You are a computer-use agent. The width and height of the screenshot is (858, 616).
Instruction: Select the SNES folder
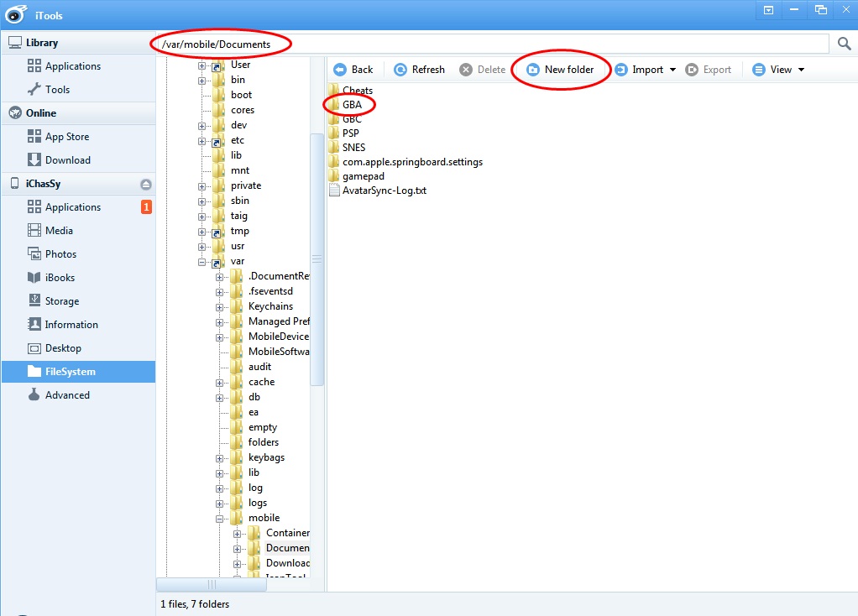point(353,147)
